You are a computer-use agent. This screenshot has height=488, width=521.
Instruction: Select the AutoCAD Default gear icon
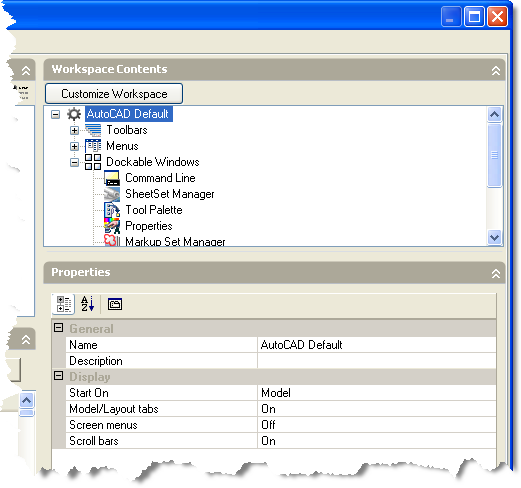74,114
